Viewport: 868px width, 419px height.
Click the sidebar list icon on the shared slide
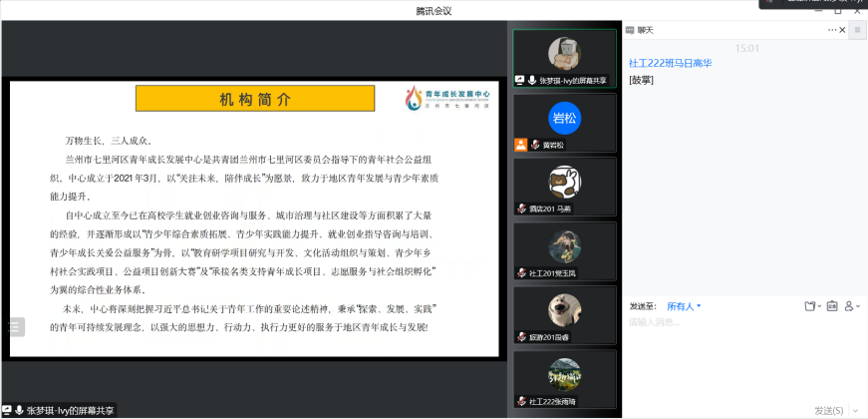pyautogui.click(x=14, y=326)
